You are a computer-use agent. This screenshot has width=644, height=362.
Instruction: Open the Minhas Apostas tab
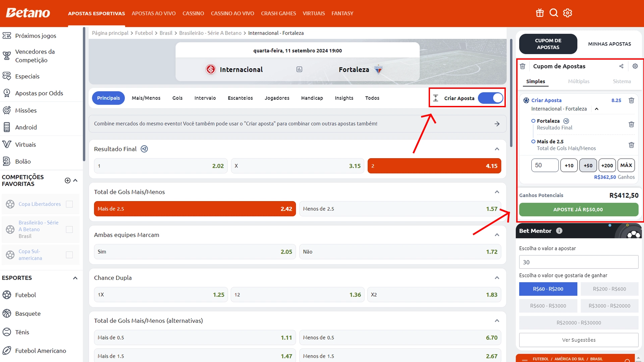(609, 44)
